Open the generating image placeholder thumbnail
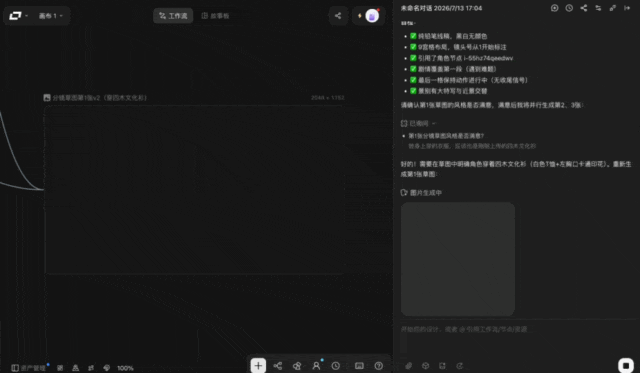This screenshot has width=640, height=373. click(x=458, y=259)
